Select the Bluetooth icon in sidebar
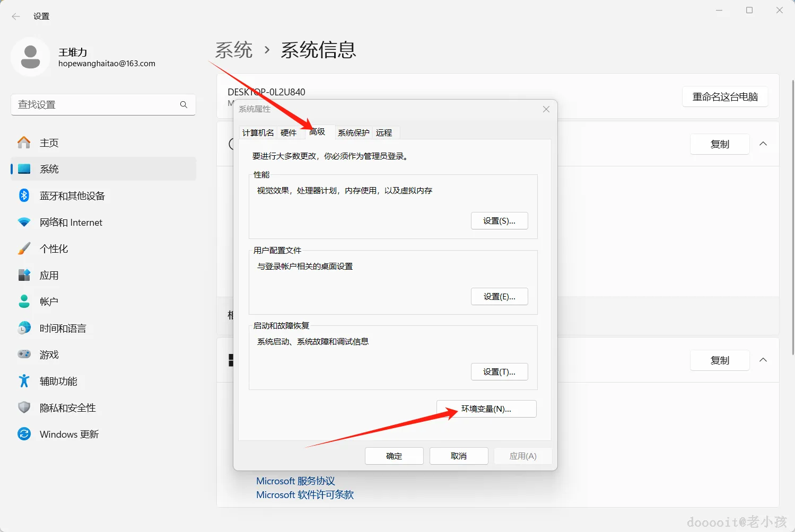Screen dimensions: 795x532 click(x=24, y=196)
